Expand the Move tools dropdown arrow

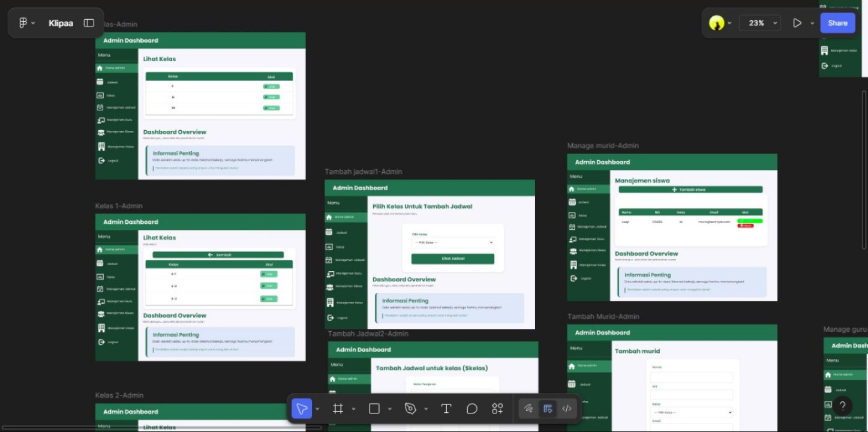[x=317, y=409]
